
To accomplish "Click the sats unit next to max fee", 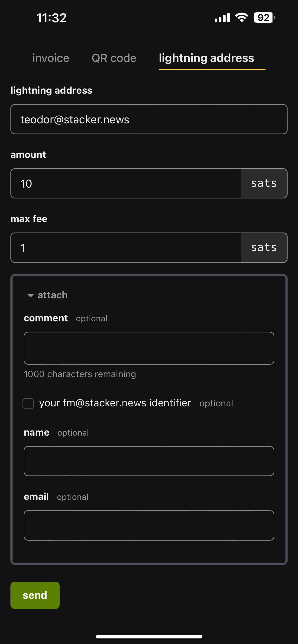I will tap(264, 248).
